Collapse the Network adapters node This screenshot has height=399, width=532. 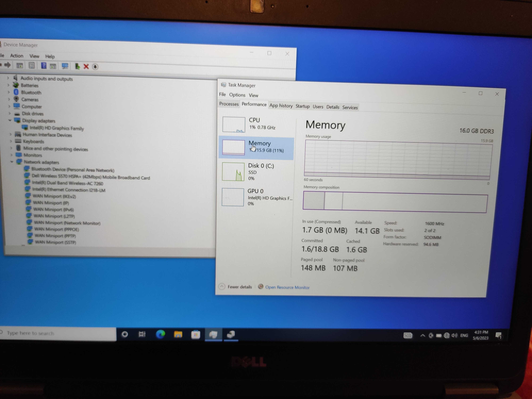[12, 162]
